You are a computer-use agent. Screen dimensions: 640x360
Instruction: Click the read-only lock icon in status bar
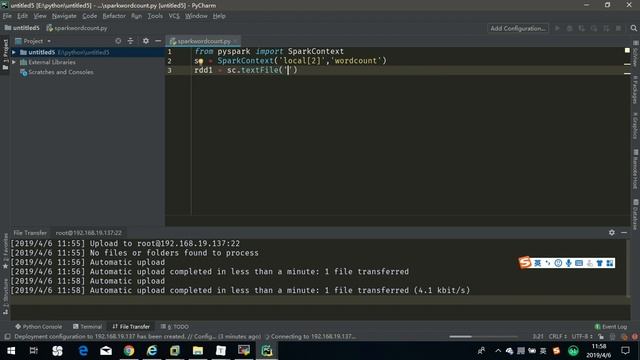click(601, 337)
